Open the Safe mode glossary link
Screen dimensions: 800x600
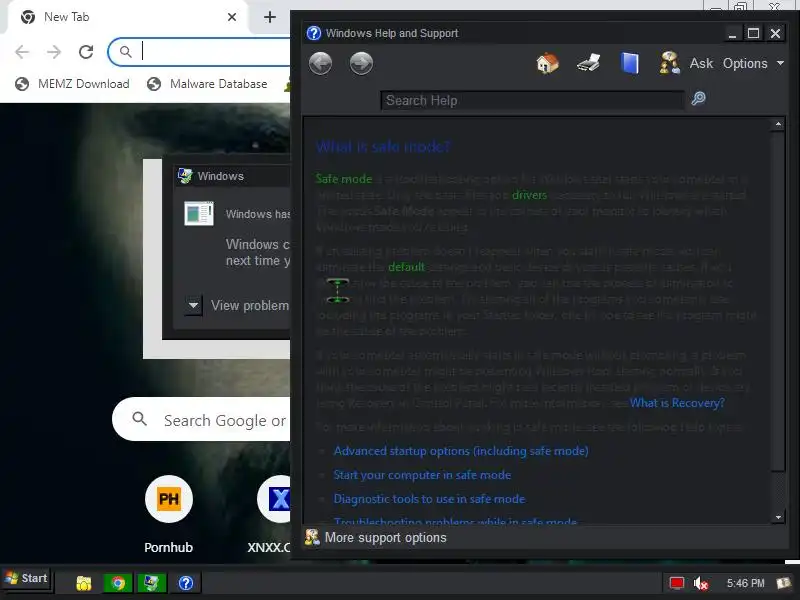coord(344,179)
